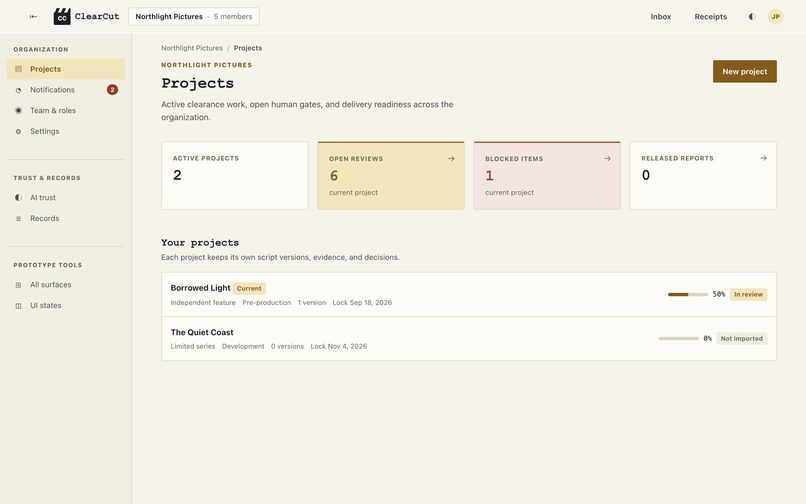Click The Quiet Coast 0% progress bar

679,338
